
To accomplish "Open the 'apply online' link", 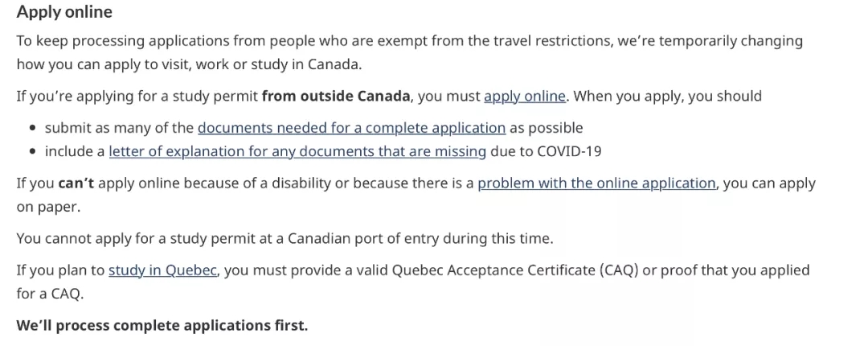I will (524, 96).
